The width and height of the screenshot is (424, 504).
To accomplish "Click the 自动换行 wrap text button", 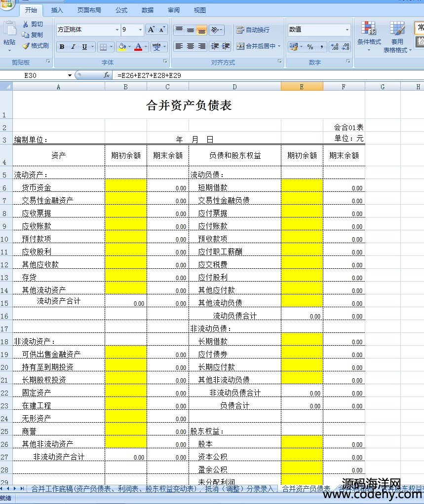I will 253,30.
